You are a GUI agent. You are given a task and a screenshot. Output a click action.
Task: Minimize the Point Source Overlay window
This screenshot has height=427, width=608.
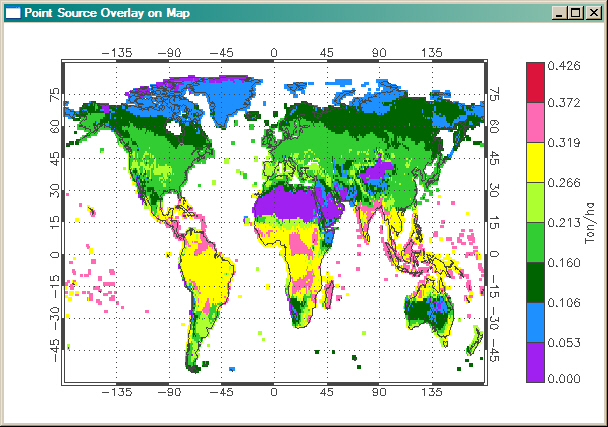coord(557,14)
